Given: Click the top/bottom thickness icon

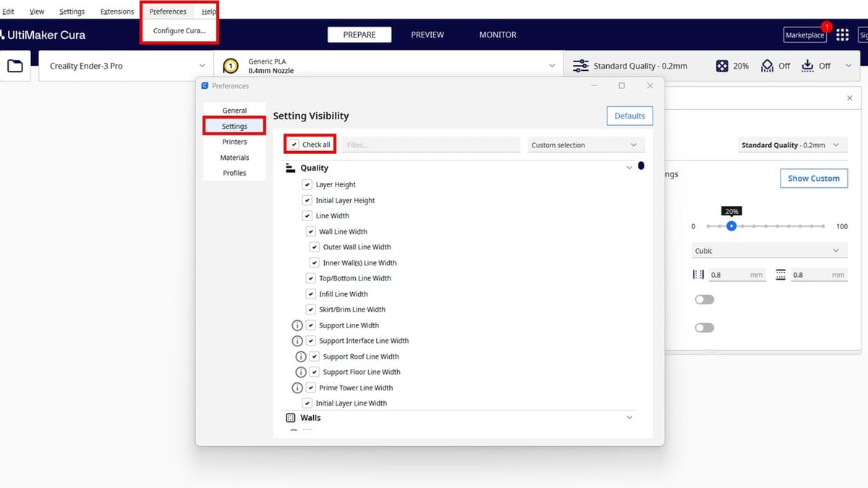Looking at the screenshot, I should click(780, 275).
